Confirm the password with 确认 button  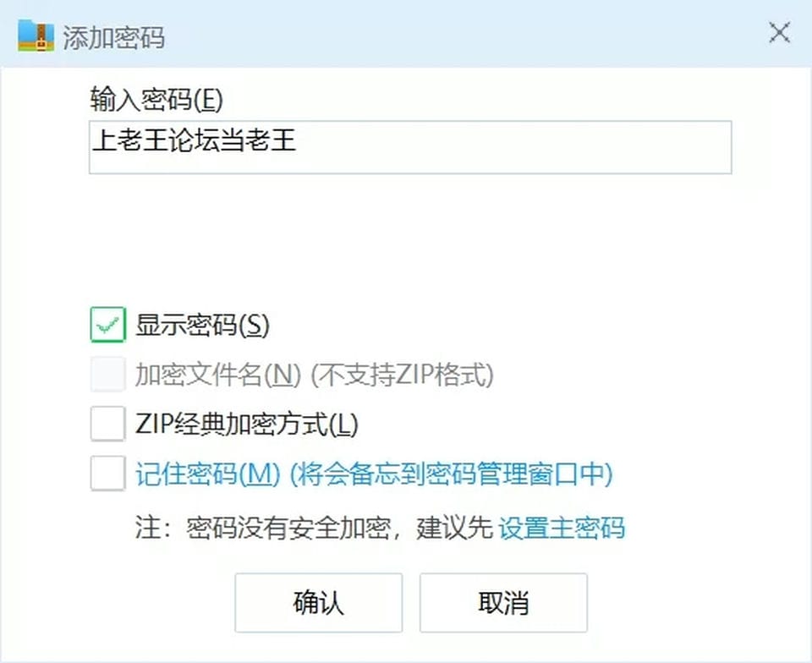click(x=319, y=602)
